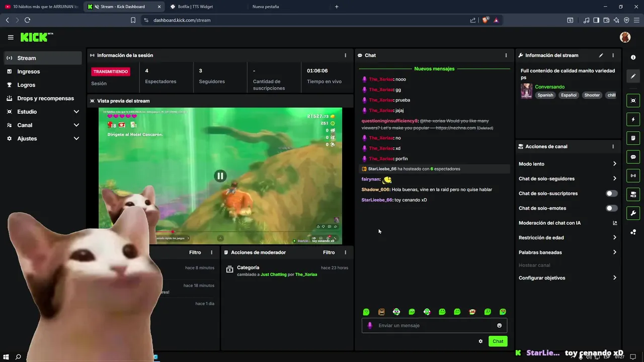The width and height of the screenshot is (644, 362).
Task: Open Windows Start menu
Action: [x=6, y=357]
